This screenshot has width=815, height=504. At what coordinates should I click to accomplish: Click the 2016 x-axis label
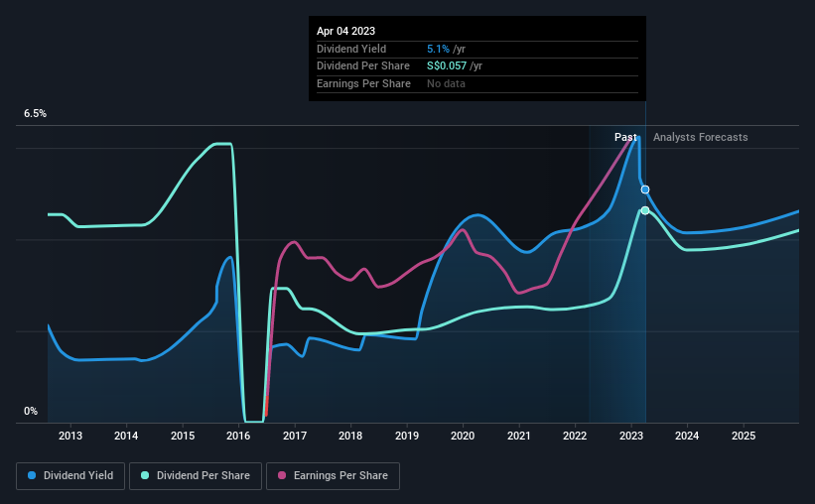238,436
